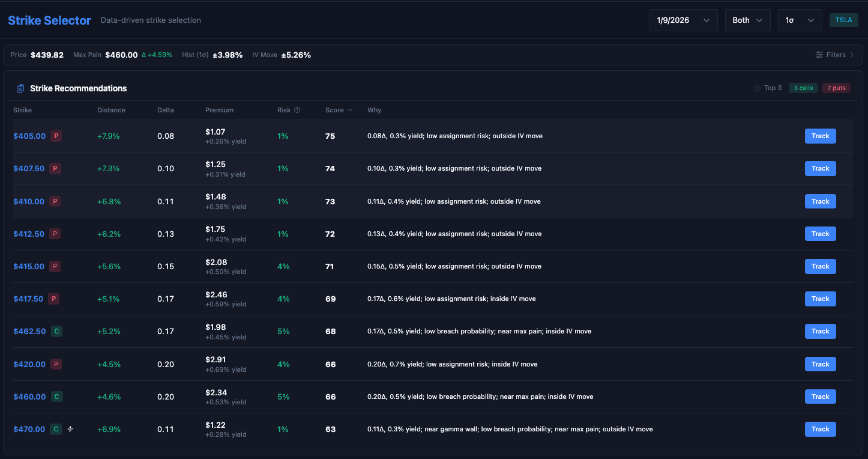Track the $462.50 call strike
868x459 pixels.
click(x=820, y=331)
